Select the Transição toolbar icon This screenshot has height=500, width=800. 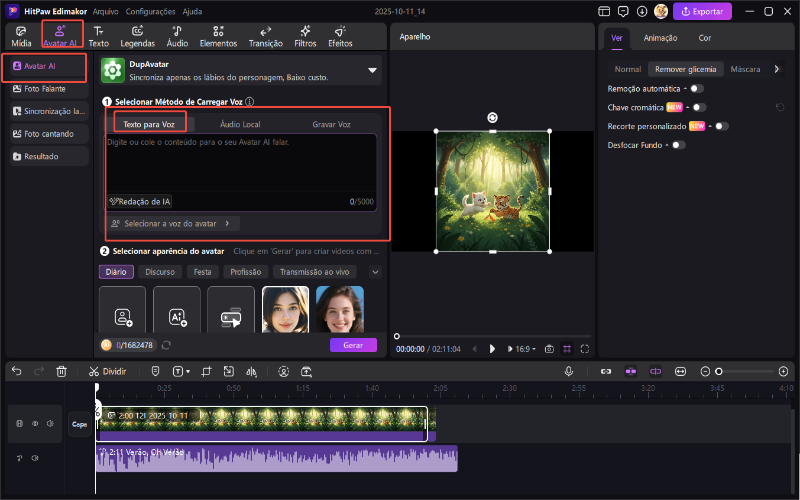click(x=265, y=36)
